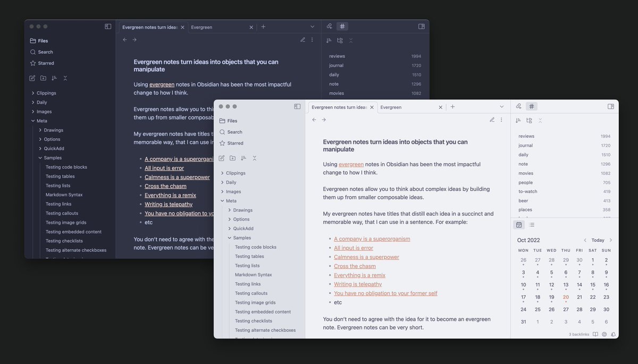Click Today button in the calendar
The height and width of the screenshot is (364, 638).
tap(598, 240)
